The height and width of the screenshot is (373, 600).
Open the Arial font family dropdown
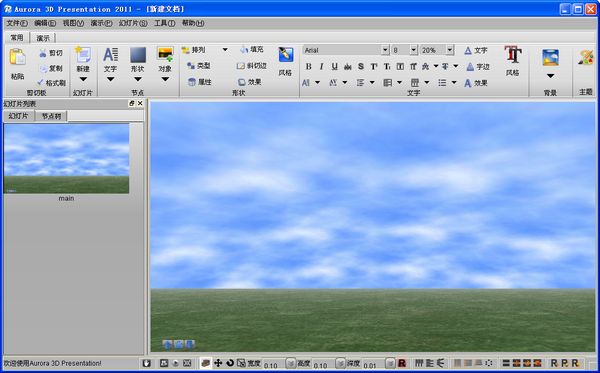point(385,50)
